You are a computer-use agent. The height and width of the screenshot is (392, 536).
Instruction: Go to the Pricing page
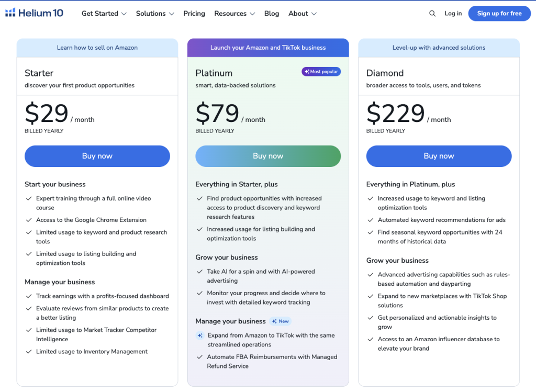coord(194,14)
